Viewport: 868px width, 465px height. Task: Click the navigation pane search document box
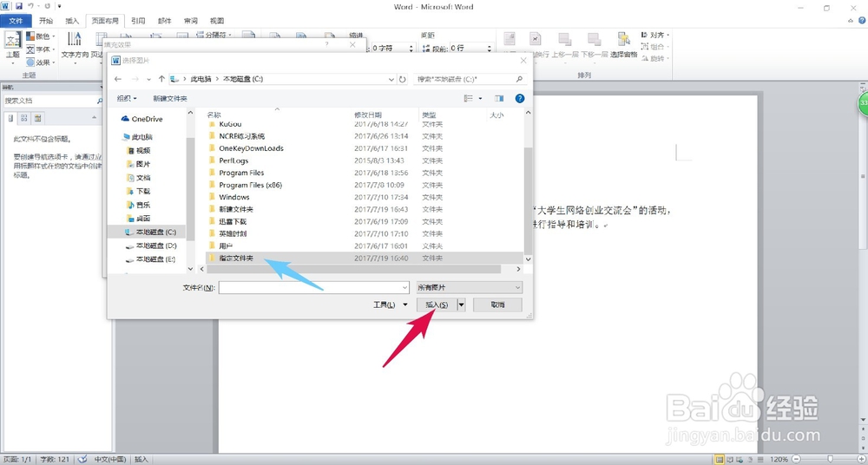pyautogui.click(x=49, y=101)
